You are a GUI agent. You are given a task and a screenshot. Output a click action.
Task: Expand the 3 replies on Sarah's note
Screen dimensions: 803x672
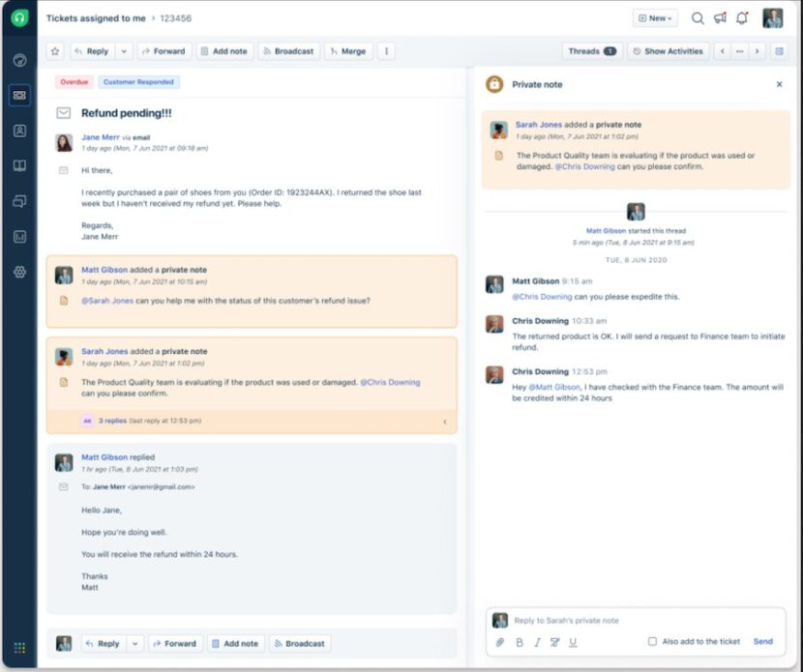(111, 421)
